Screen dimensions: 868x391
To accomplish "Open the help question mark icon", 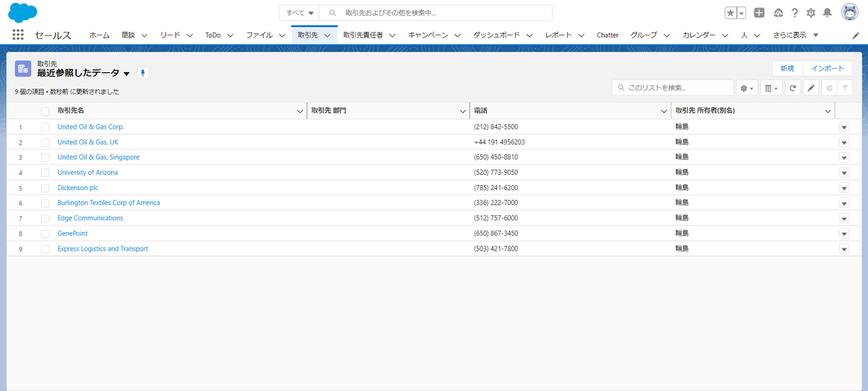I will [x=795, y=13].
